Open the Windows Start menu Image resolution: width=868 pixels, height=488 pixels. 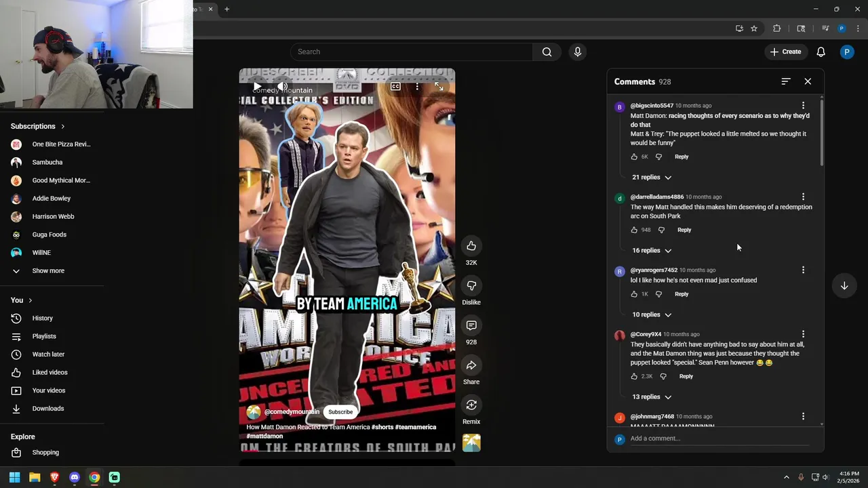[14, 477]
